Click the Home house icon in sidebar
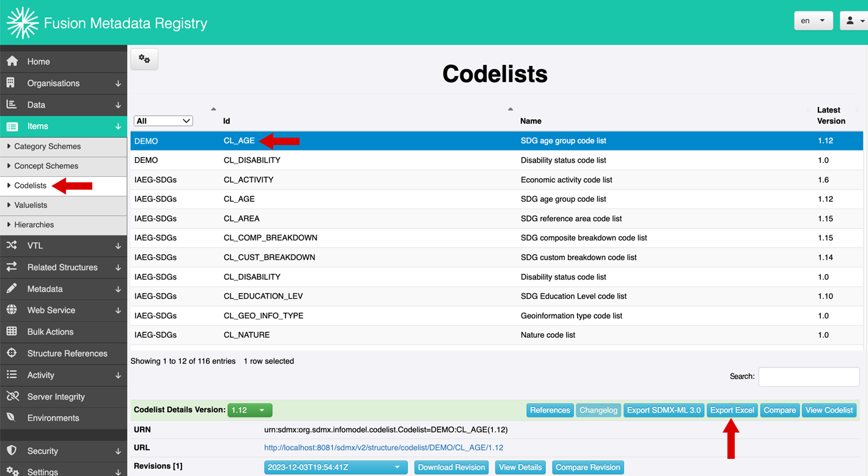 pyautogui.click(x=12, y=61)
